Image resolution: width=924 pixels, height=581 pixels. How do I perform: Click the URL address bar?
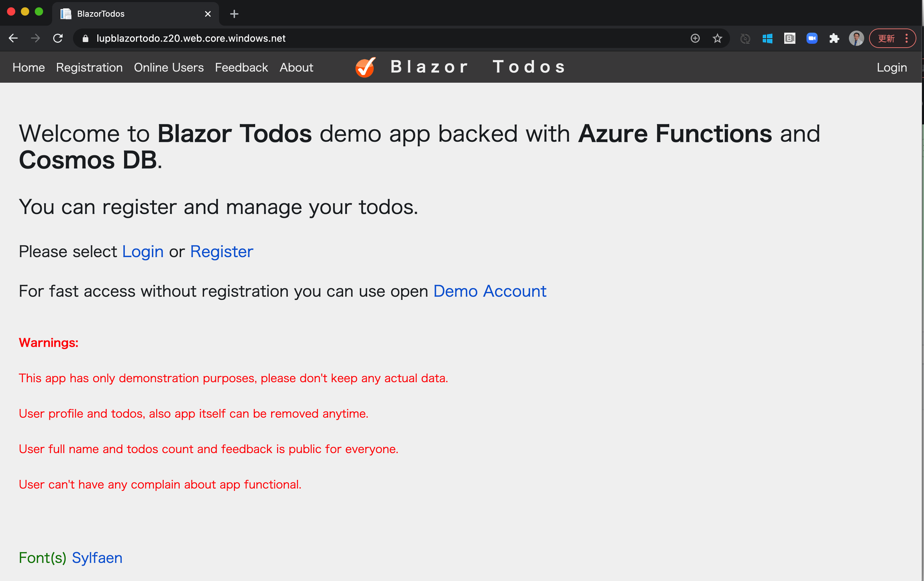click(345, 38)
